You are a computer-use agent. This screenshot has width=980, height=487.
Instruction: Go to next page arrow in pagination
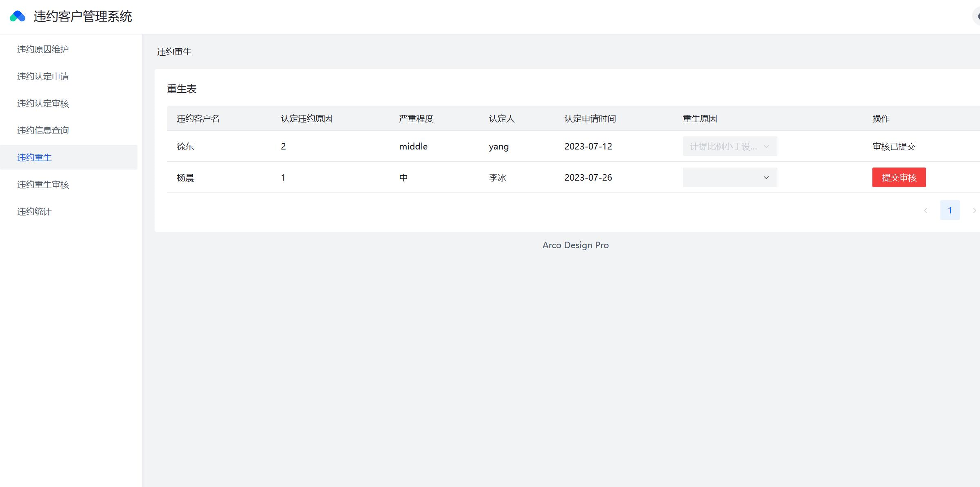[974, 211]
